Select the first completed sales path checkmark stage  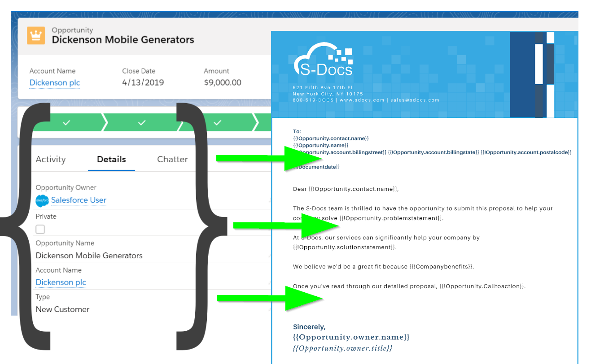pyautogui.click(x=66, y=122)
